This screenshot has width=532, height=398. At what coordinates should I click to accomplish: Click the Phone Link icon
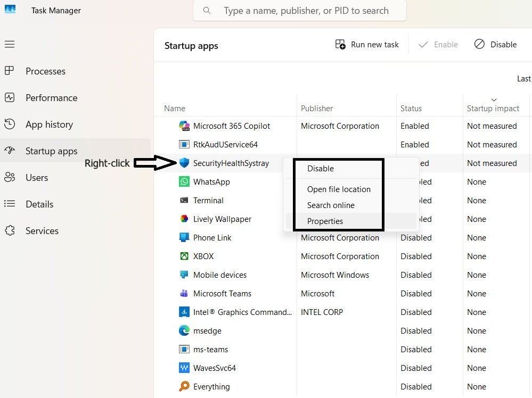184,237
